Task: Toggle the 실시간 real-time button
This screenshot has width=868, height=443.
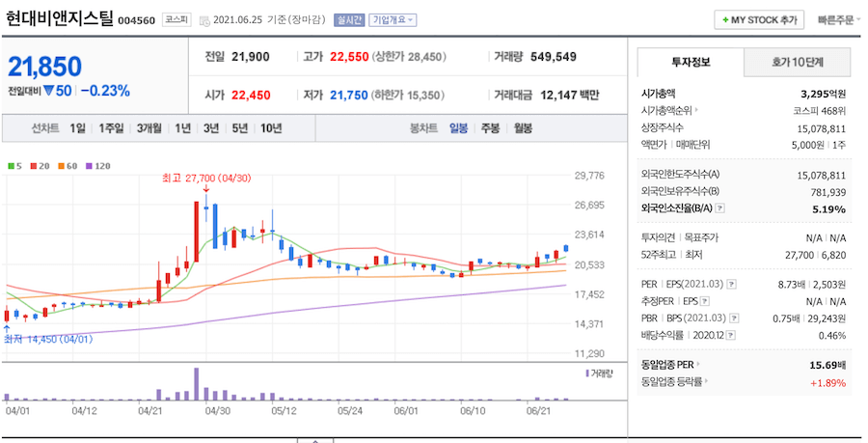Action: click(349, 20)
